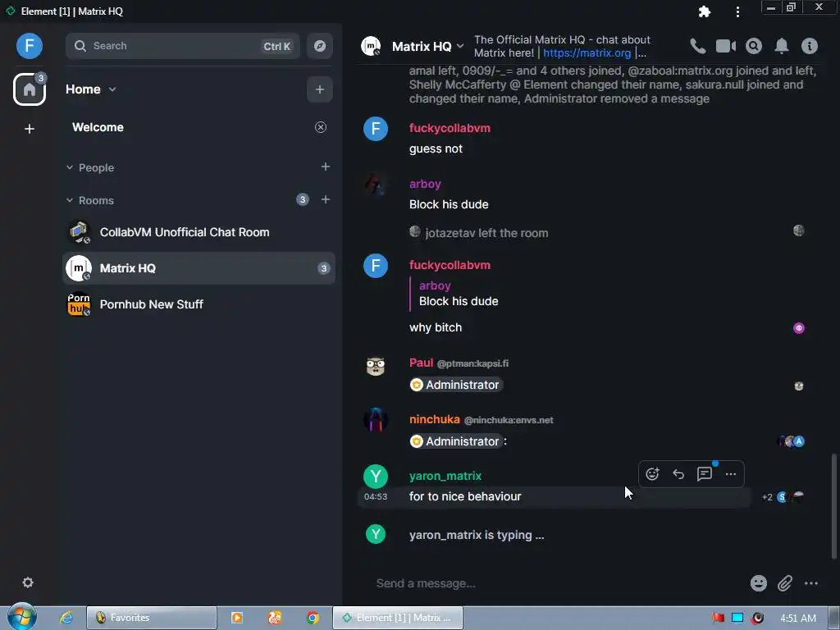
Task: Click yaron_matrix's message avatar
Action: point(376,477)
